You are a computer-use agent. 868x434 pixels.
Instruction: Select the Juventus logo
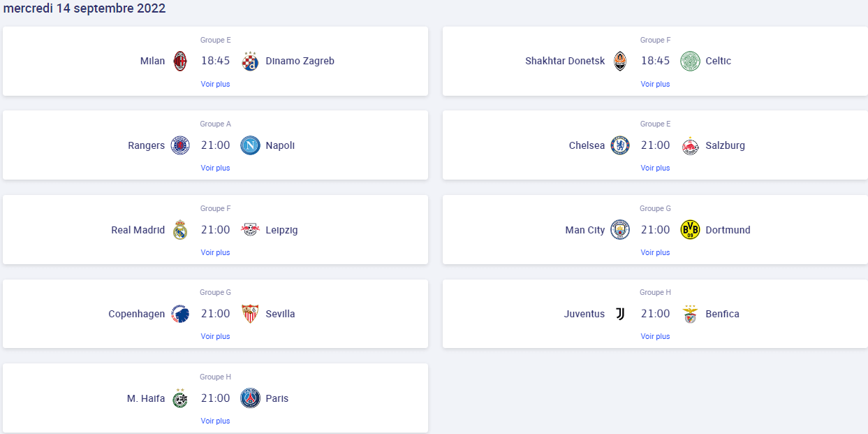tap(620, 314)
